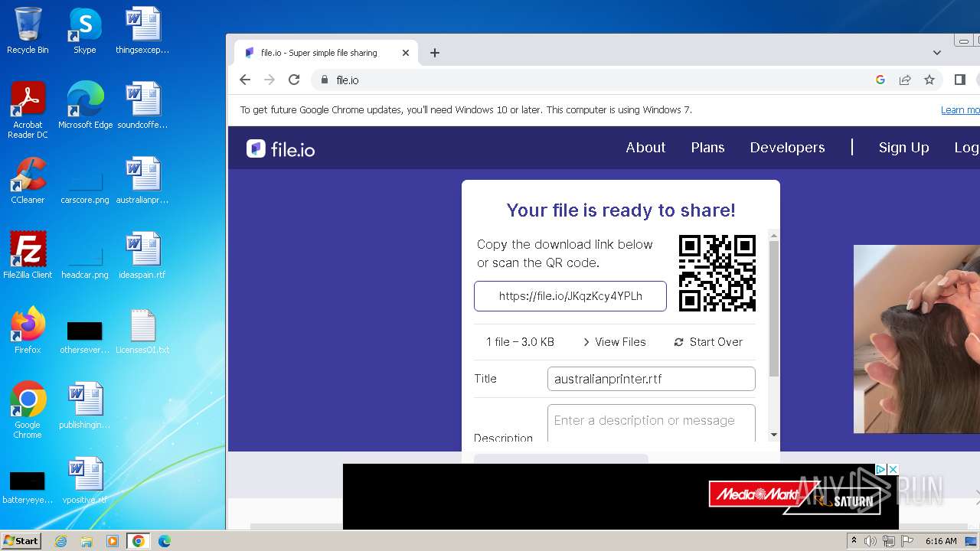Select publishingin document icon
Screen dimensions: 980x551
click(85, 405)
